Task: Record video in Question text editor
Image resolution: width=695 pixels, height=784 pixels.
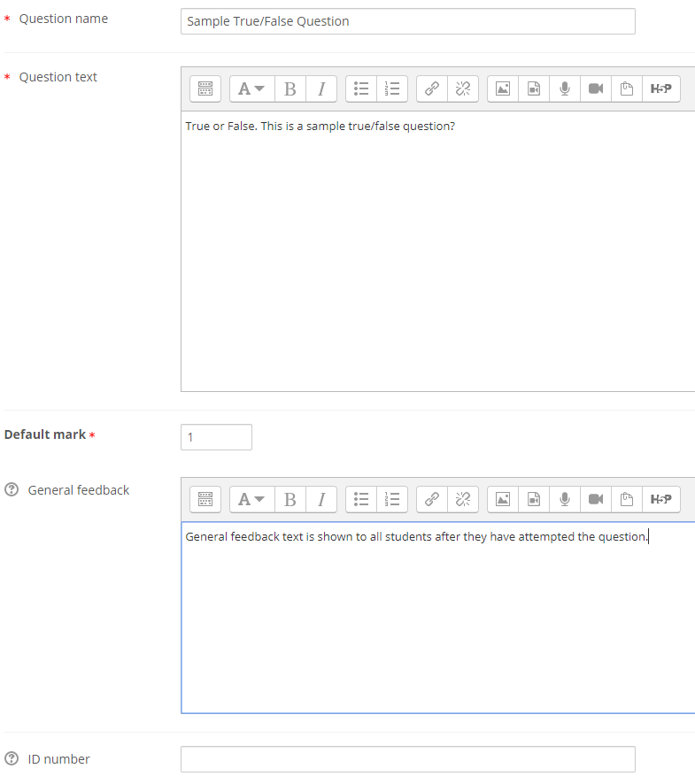Action: pos(596,89)
